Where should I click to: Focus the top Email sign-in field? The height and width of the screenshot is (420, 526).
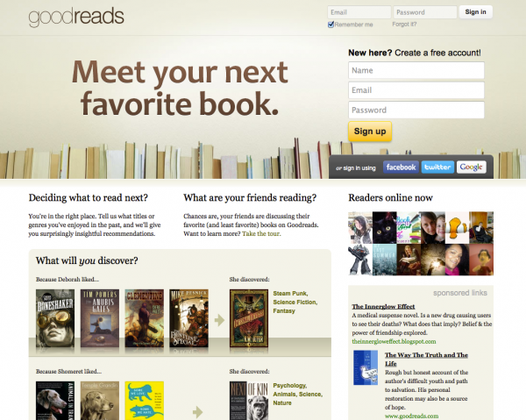[359, 12]
